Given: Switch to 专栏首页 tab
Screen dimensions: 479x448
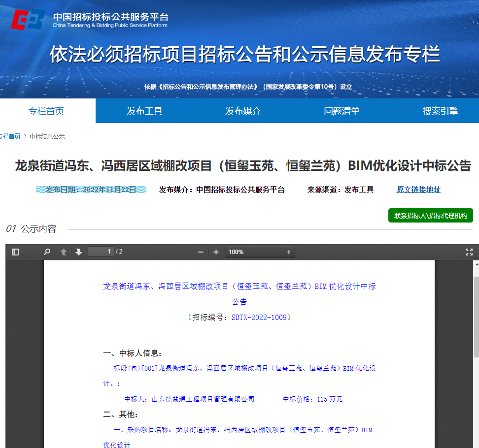Looking at the screenshot, I should pos(46,111).
